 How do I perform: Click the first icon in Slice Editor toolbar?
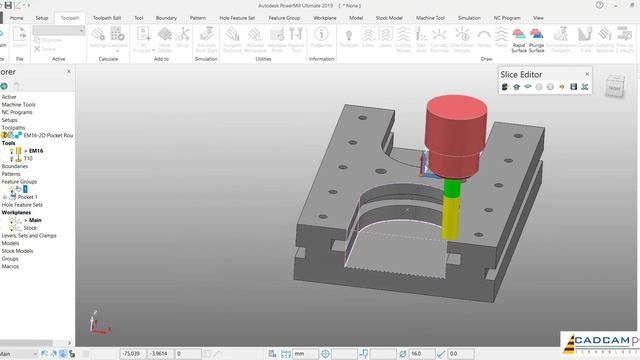(505, 87)
